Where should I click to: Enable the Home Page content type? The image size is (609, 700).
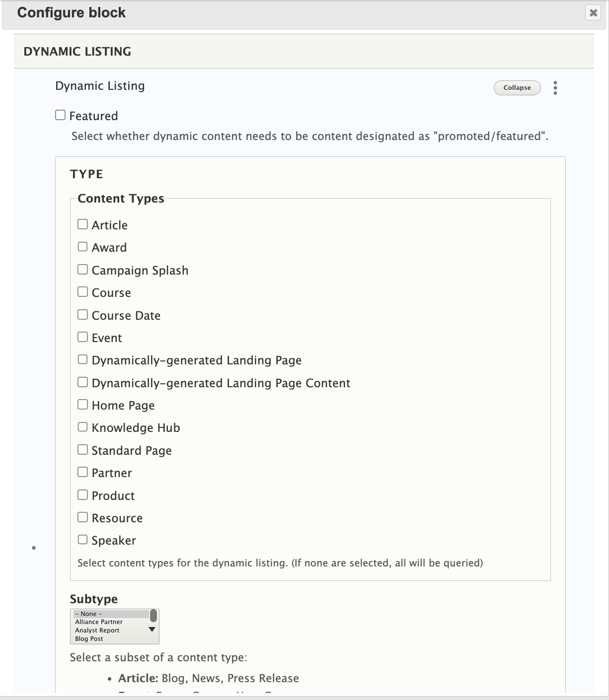point(82,404)
